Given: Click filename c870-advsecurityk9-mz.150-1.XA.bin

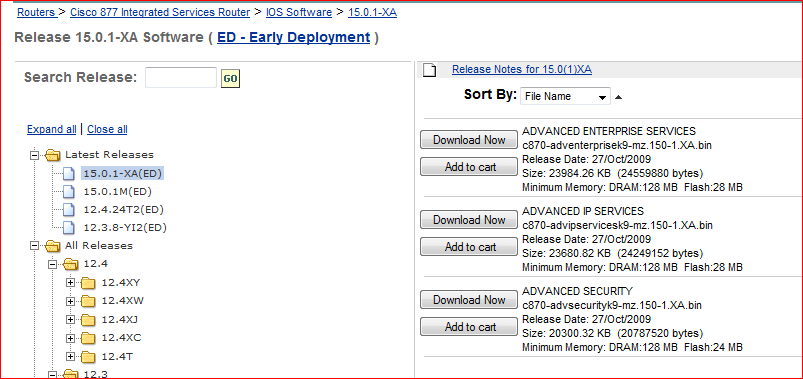Looking at the screenshot, I should click(612, 305).
